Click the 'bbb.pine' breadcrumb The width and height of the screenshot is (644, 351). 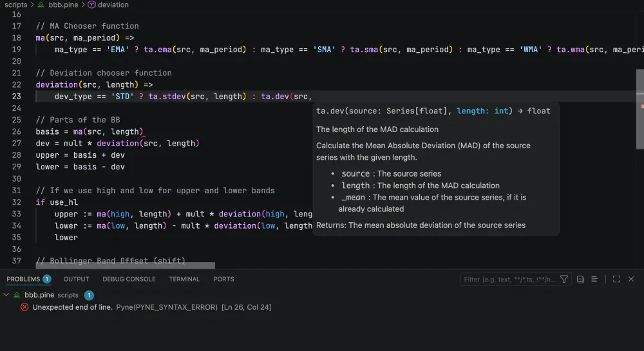coord(63,5)
